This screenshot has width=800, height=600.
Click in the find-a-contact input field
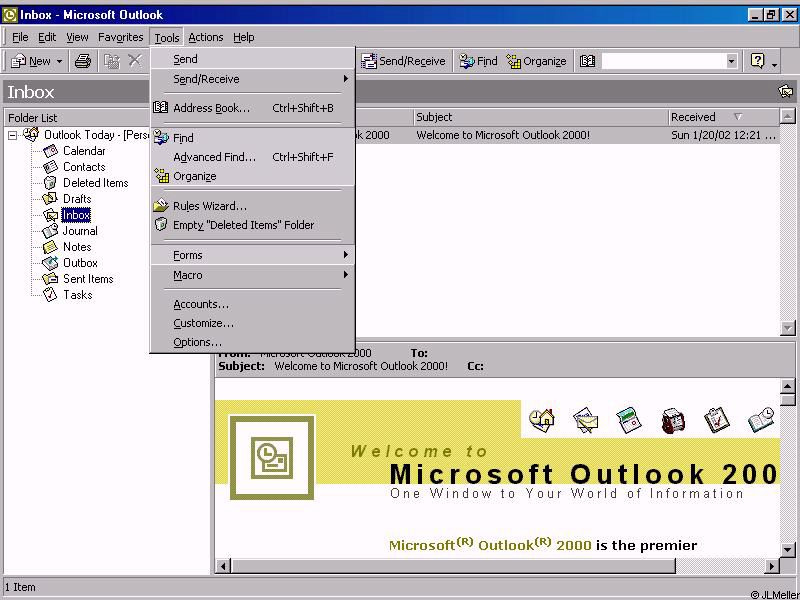coord(663,61)
